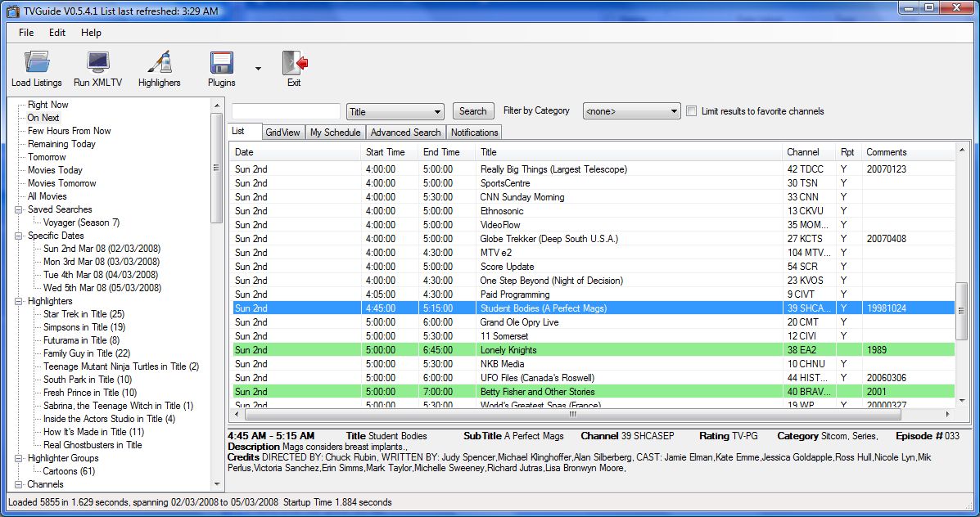The width and height of the screenshot is (980, 517).
Task: Click listings scroll right arrow
Action: (948, 414)
